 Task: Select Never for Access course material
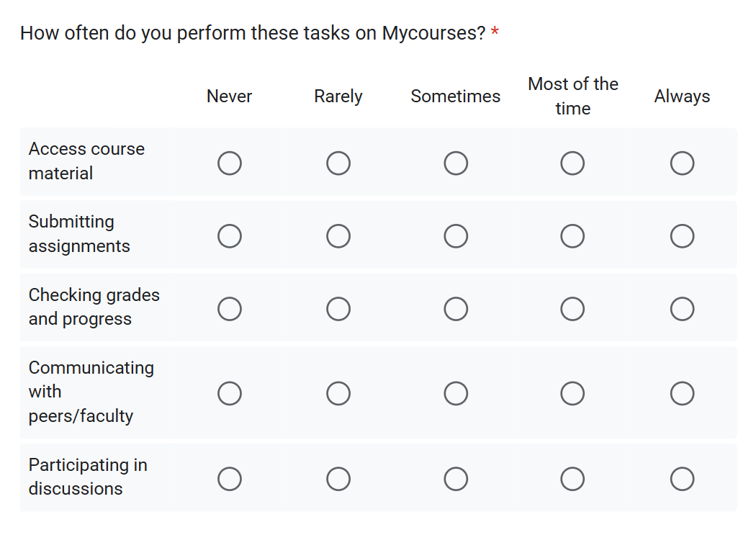tap(230, 163)
